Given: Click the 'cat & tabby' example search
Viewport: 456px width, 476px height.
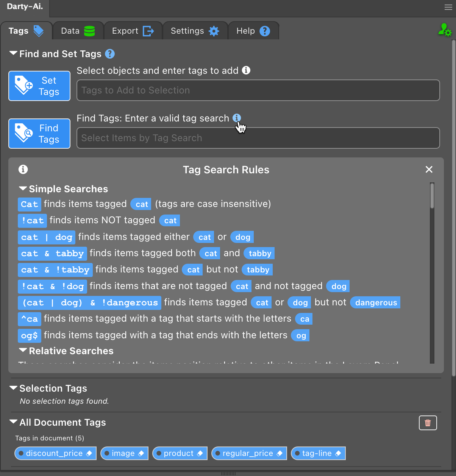Looking at the screenshot, I should [x=52, y=254].
